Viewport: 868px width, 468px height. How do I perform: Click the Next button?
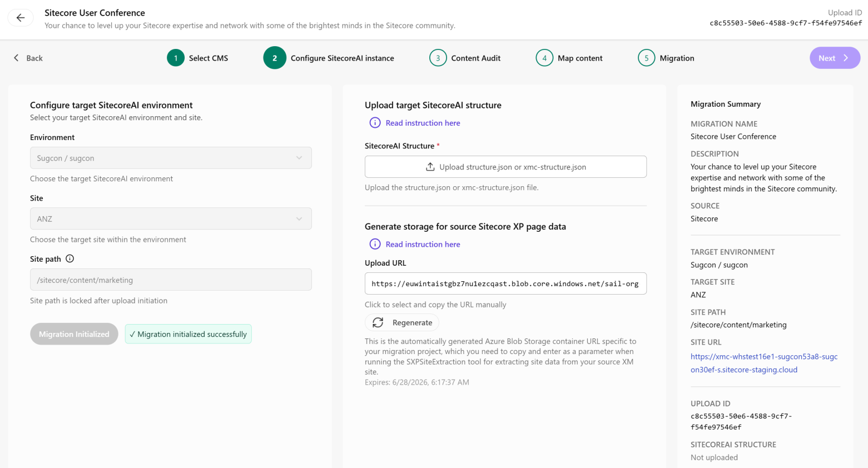coord(835,58)
